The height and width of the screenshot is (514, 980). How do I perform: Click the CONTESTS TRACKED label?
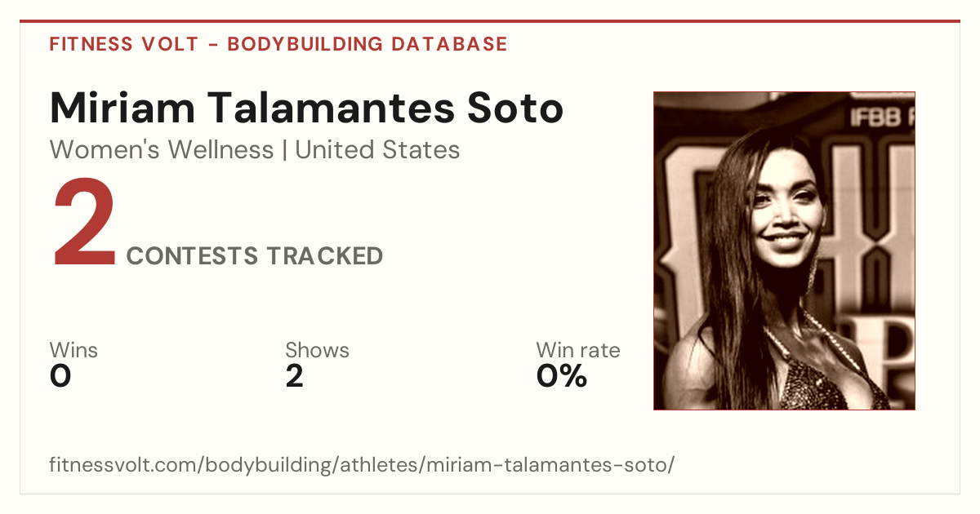pyautogui.click(x=255, y=256)
